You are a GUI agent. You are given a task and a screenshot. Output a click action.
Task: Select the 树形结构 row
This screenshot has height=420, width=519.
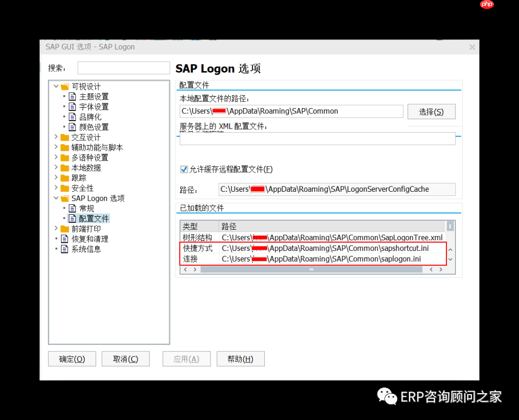(312, 237)
